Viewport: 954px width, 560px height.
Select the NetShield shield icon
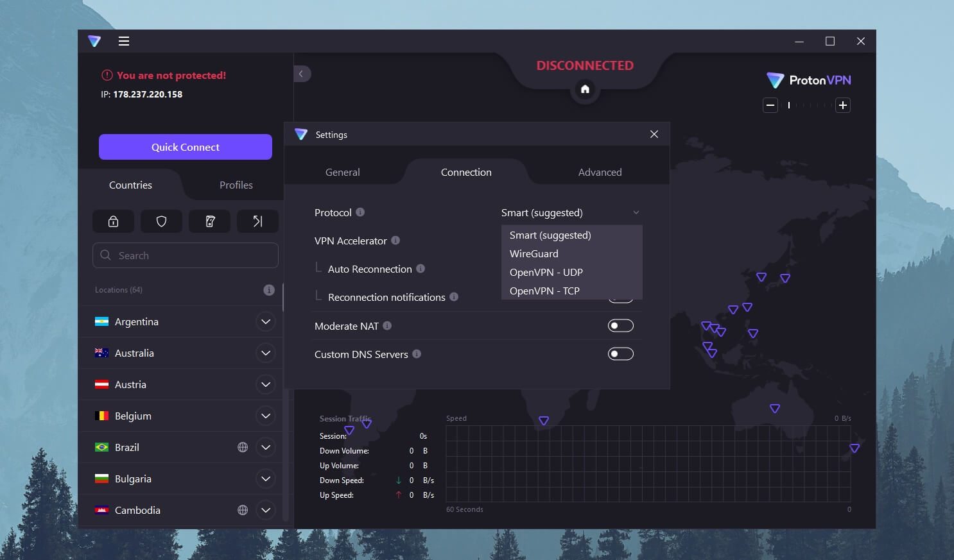tap(162, 221)
